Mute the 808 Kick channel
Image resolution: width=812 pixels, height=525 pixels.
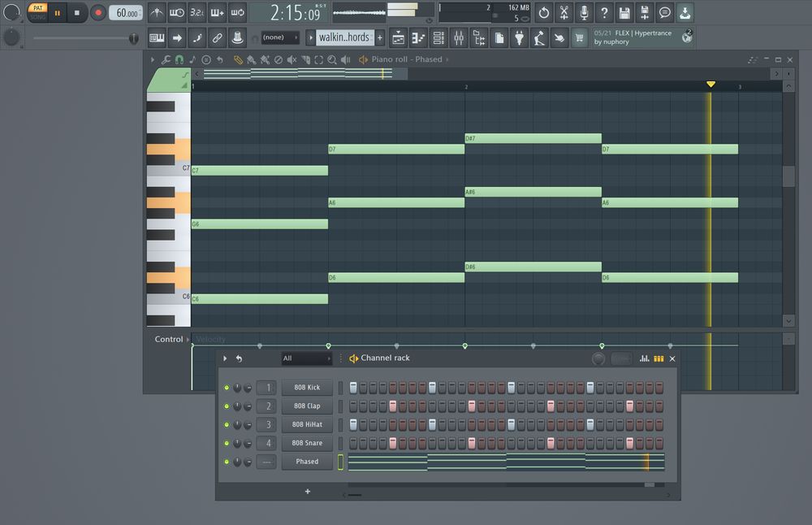[x=227, y=387]
